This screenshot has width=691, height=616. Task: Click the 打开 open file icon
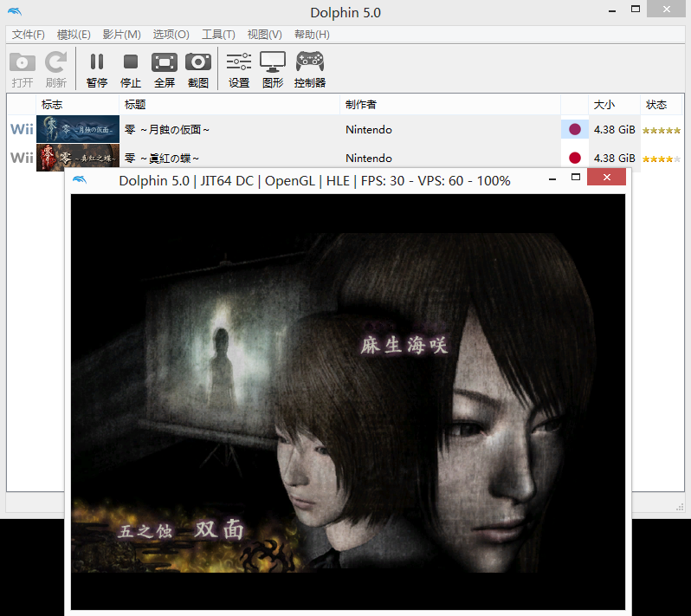point(23,68)
